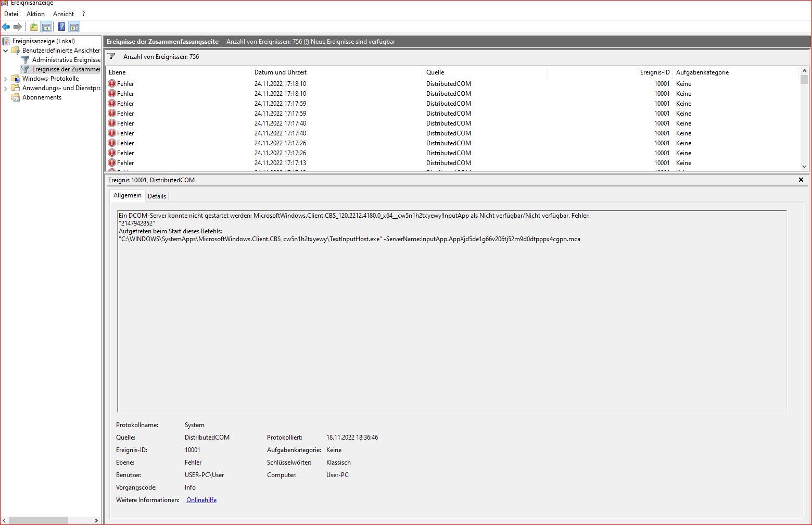Viewport: 812px width, 525px height.
Task: Toggle the action pane toolbar icon
Action: tap(74, 27)
